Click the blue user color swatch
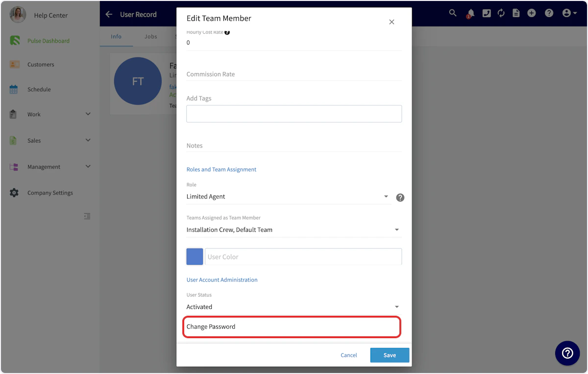Screen dimensions: 588x374 pos(195,257)
